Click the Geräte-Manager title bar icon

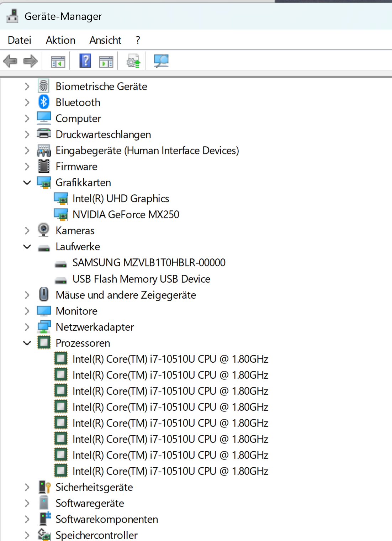pyautogui.click(x=12, y=16)
